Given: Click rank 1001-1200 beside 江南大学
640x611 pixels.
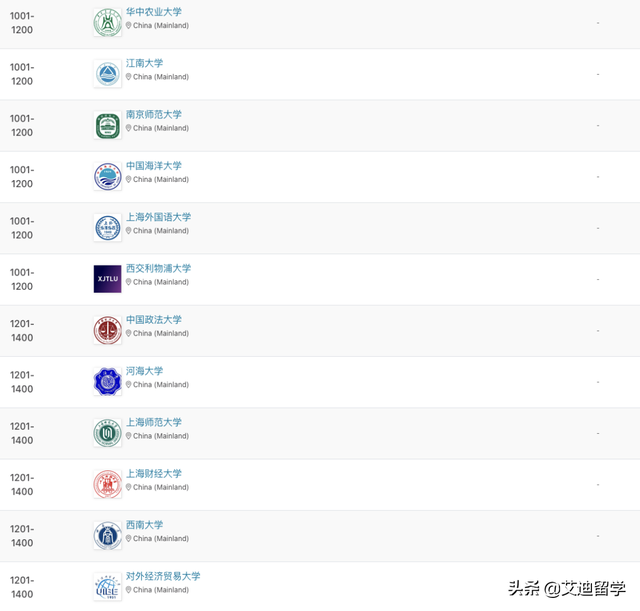Looking at the screenshot, I should click(x=22, y=74).
